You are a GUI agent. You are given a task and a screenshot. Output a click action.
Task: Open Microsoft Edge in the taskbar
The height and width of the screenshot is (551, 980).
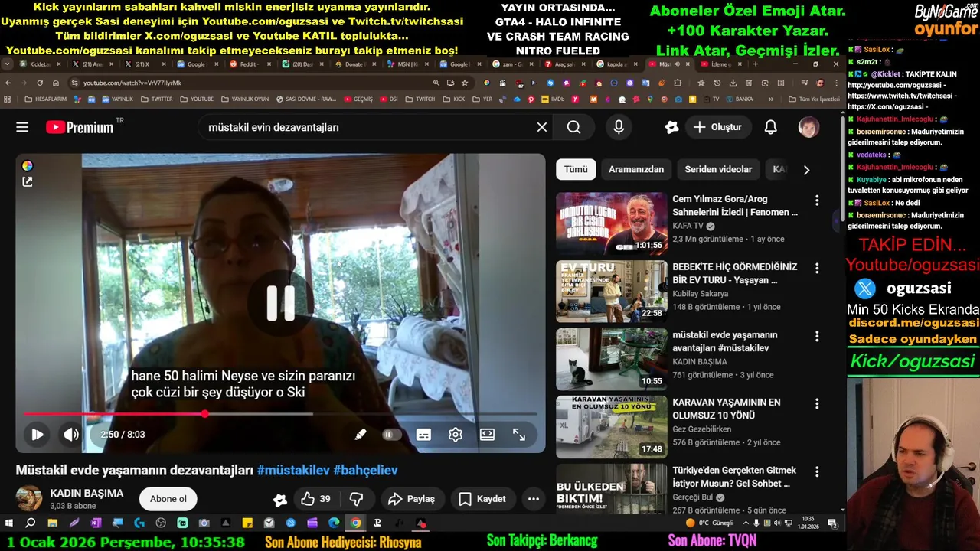[x=334, y=523]
